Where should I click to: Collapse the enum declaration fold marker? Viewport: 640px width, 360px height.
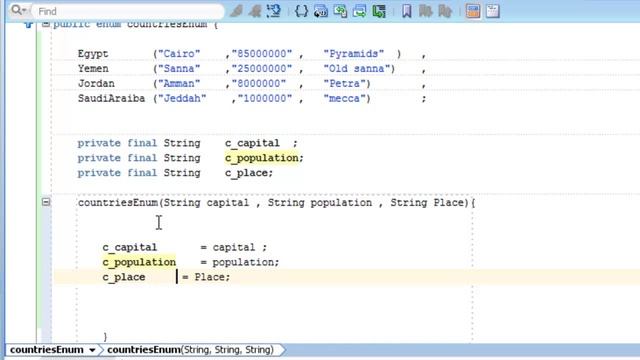46,24
